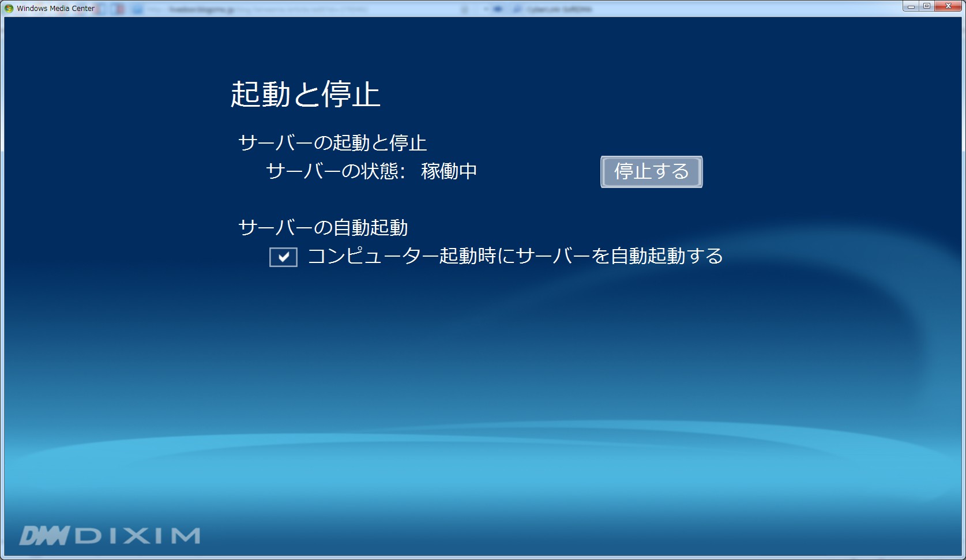966x560 pixels.
Task: Maximize the Windows Media Center window
Action: pyautogui.click(x=927, y=6)
